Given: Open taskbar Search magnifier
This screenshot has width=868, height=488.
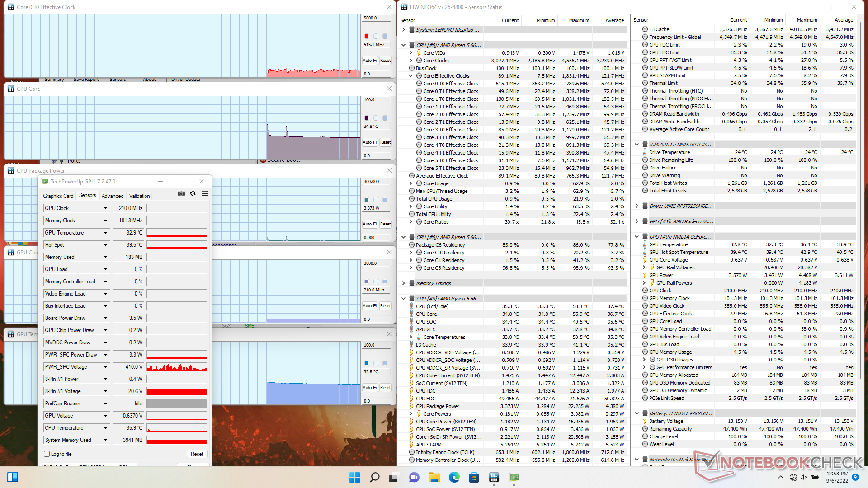Looking at the screenshot, I should pos(374,477).
